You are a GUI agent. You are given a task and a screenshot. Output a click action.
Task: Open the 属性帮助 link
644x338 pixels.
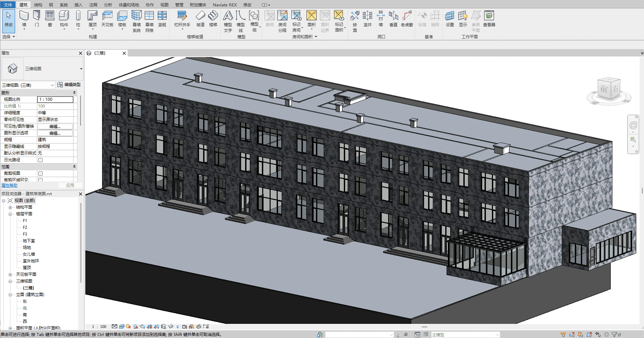click(9, 185)
